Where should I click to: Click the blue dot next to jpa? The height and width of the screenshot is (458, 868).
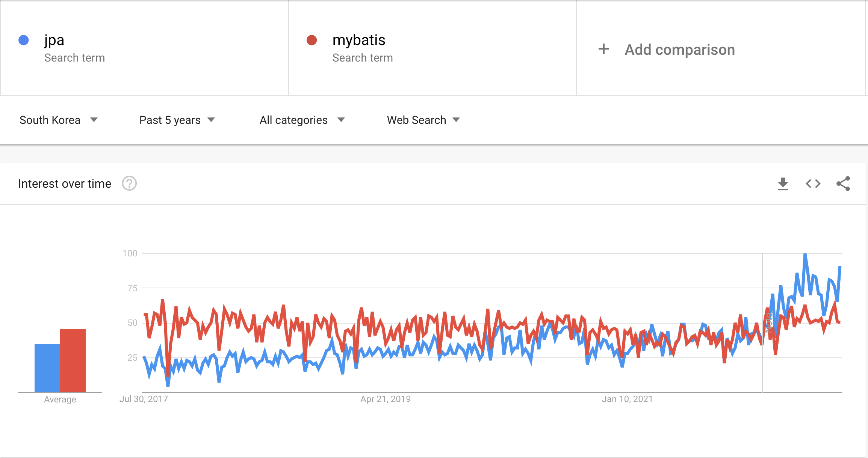(24, 40)
